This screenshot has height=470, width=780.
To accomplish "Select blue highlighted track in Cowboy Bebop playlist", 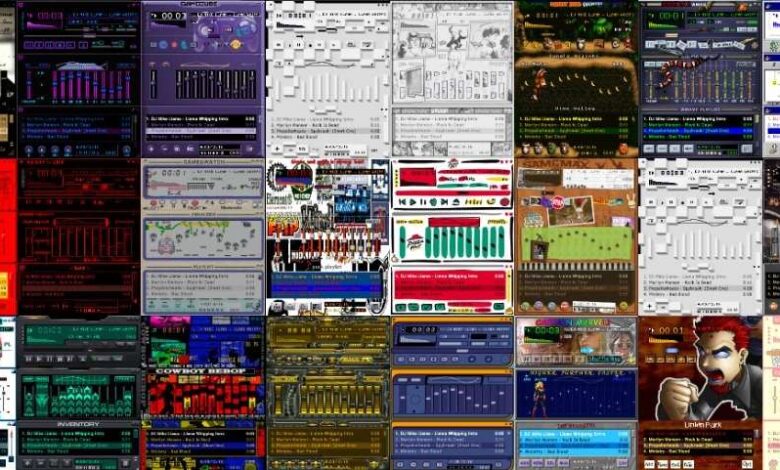I will (x=201, y=446).
